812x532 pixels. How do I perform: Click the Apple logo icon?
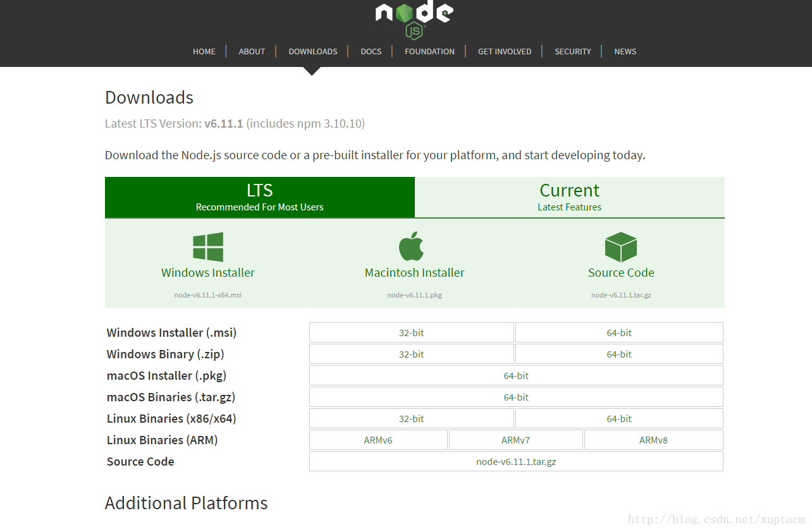tap(412, 246)
